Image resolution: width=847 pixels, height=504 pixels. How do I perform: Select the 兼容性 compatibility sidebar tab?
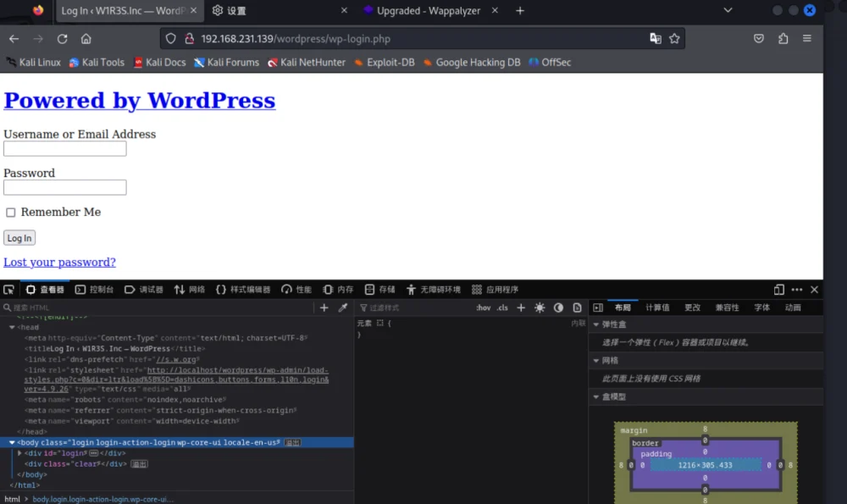(x=727, y=307)
